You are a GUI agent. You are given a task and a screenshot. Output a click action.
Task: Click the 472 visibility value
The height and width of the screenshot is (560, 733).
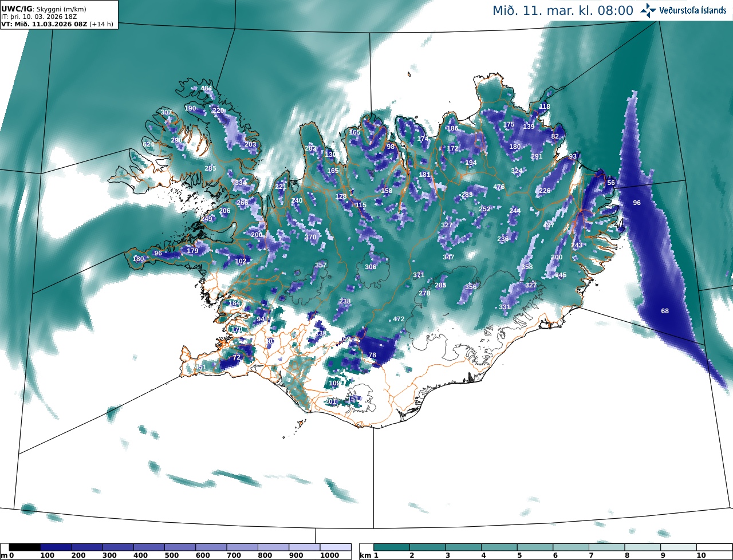(399, 319)
